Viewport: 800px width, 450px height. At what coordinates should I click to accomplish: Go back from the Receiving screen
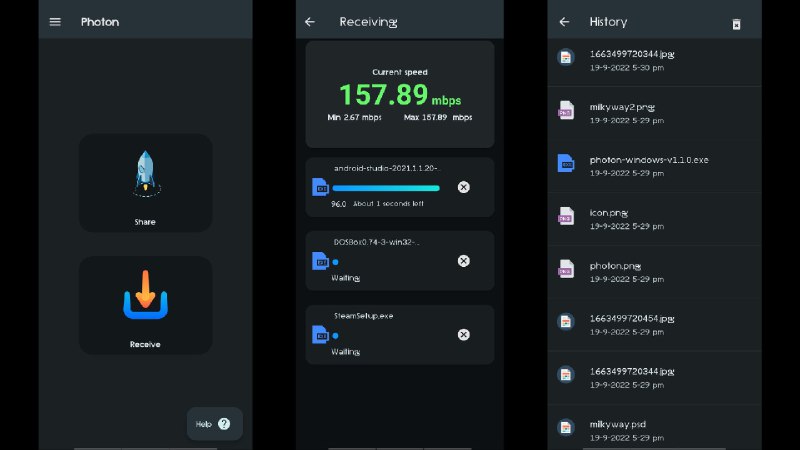[310, 22]
